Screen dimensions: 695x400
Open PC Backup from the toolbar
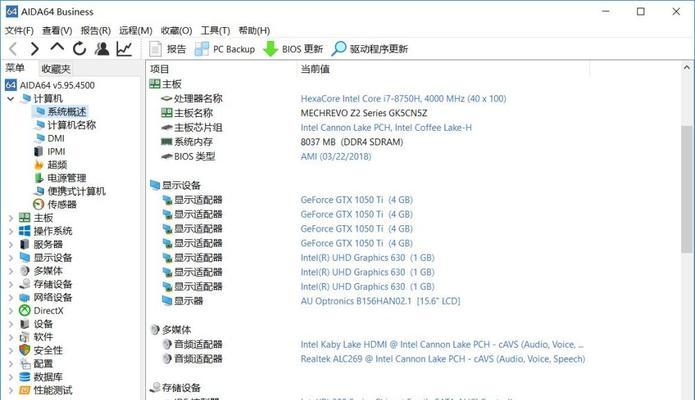click(x=225, y=49)
